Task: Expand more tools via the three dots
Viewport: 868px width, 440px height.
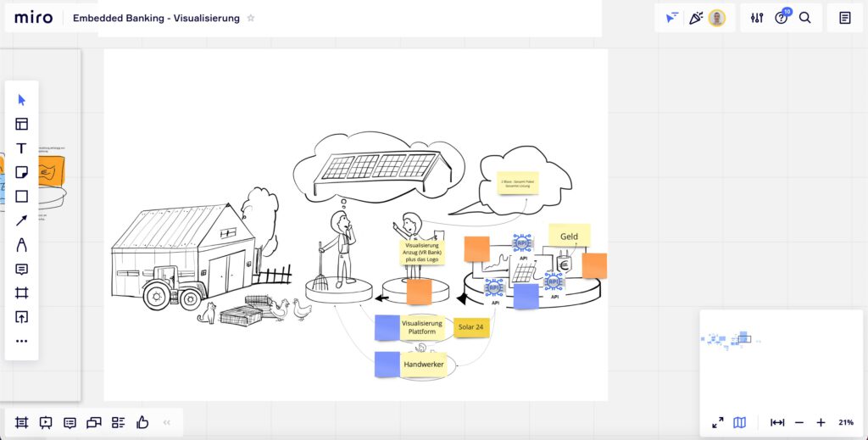Action: coord(22,341)
